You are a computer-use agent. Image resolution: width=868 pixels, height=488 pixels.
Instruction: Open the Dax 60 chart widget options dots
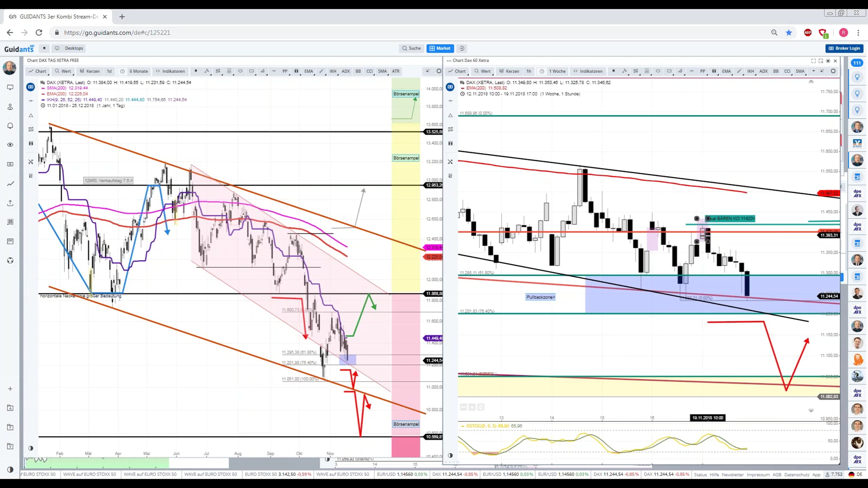449,61
